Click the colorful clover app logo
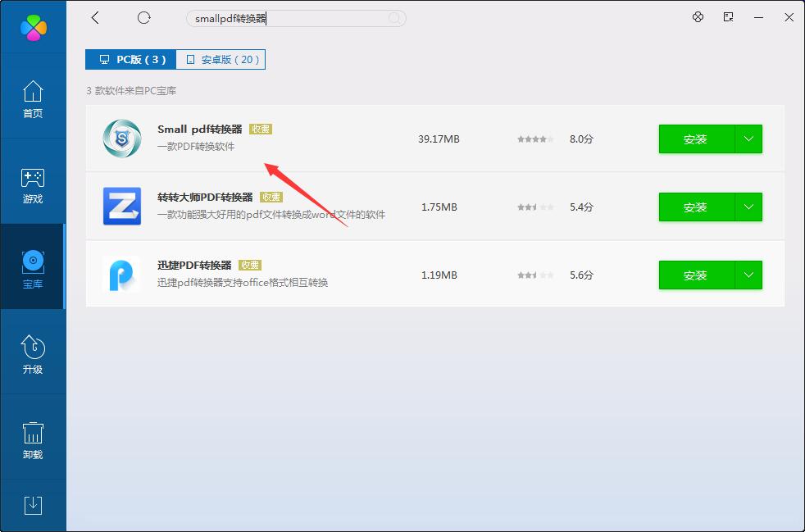The image size is (805, 532). [34, 27]
